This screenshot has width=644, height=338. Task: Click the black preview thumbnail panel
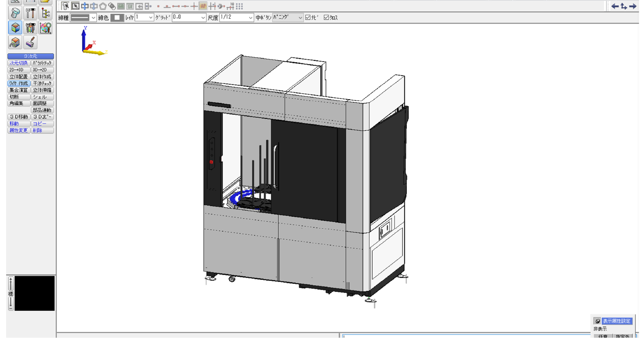(35, 293)
